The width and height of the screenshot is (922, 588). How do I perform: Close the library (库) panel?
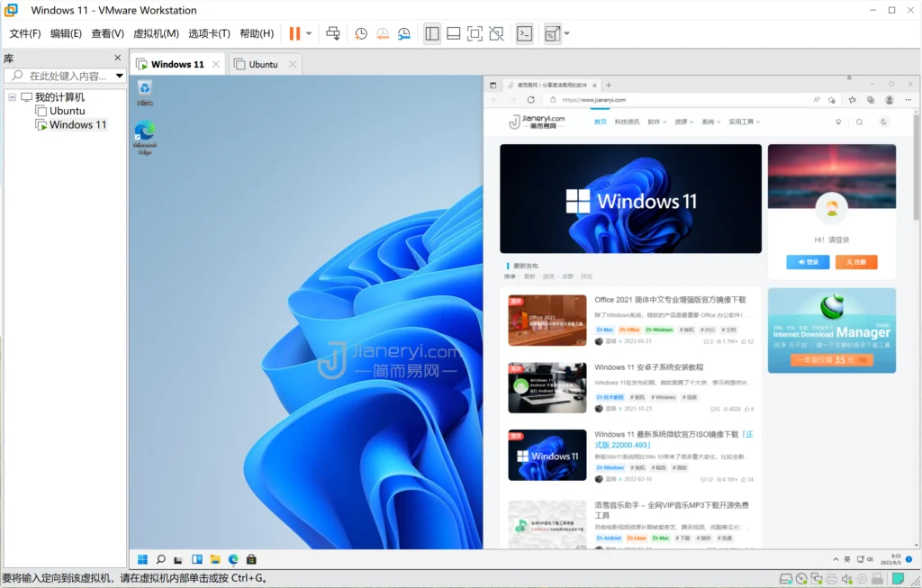point(118,58)
